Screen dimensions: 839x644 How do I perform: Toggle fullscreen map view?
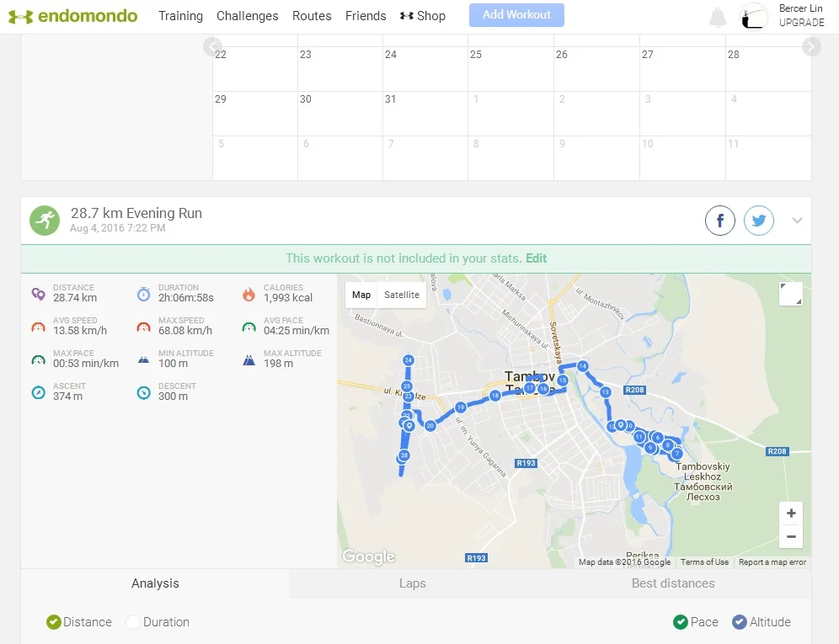click(790, 294)
